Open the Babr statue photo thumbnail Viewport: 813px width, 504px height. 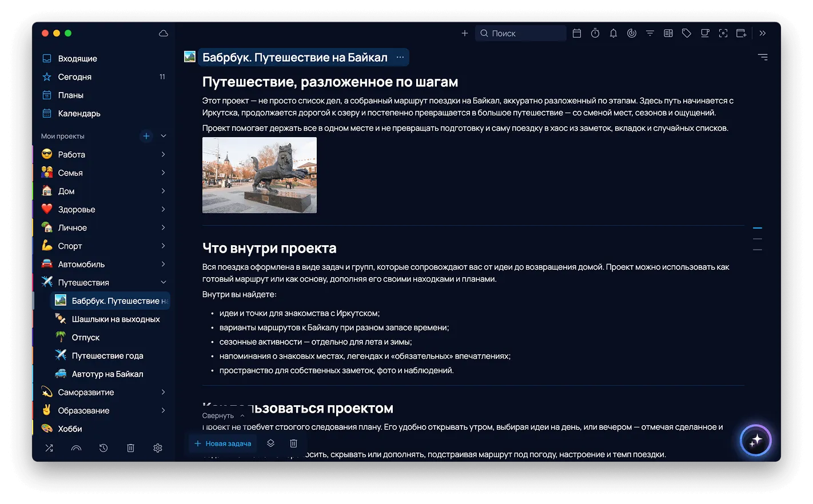tap(260, 175)
